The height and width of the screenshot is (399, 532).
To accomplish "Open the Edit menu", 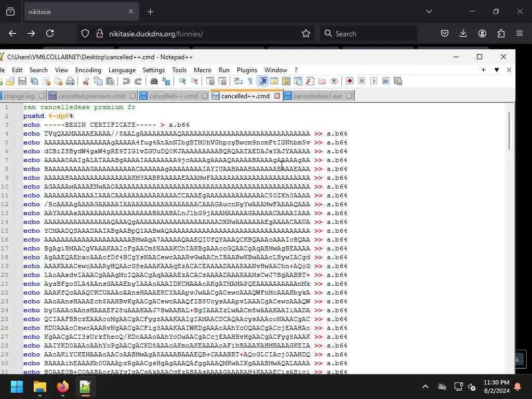I will pyautogui.click(x=17, y=70).
